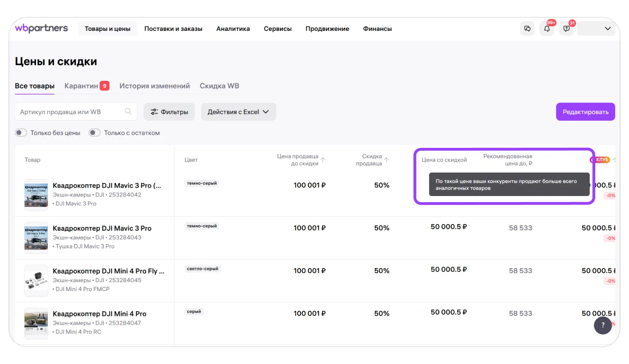
Task: Open the Продвижение menu
Action: pos(327,29)
